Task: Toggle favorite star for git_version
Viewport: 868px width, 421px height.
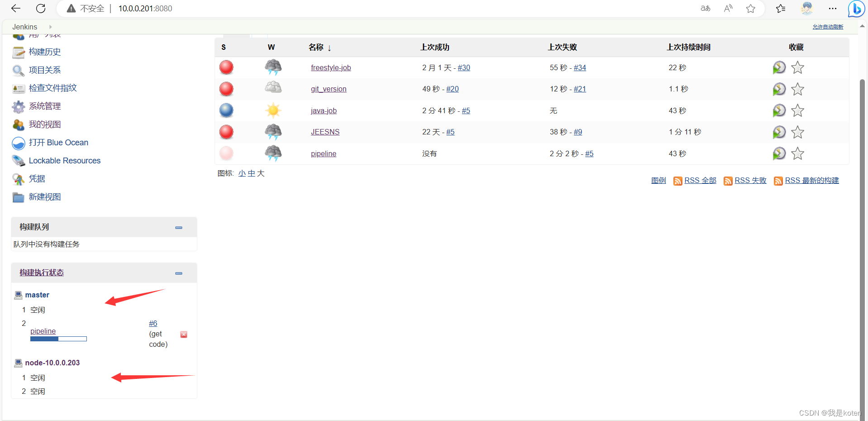Action: click(797, 89)
